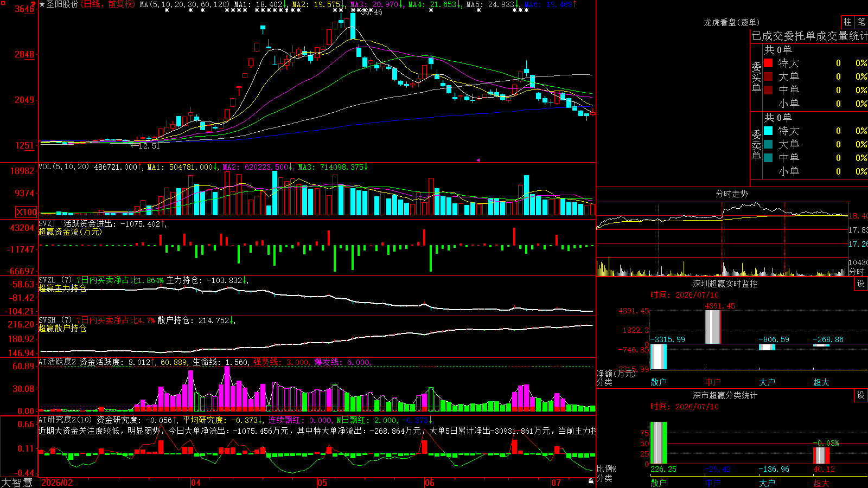Click the 40.12 value under 分类统计
This screenshot has height=488, width=868.
pos(824,469)
